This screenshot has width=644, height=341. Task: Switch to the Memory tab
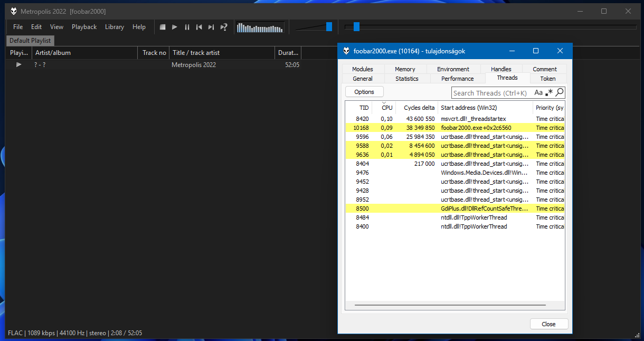coord(405,69)
